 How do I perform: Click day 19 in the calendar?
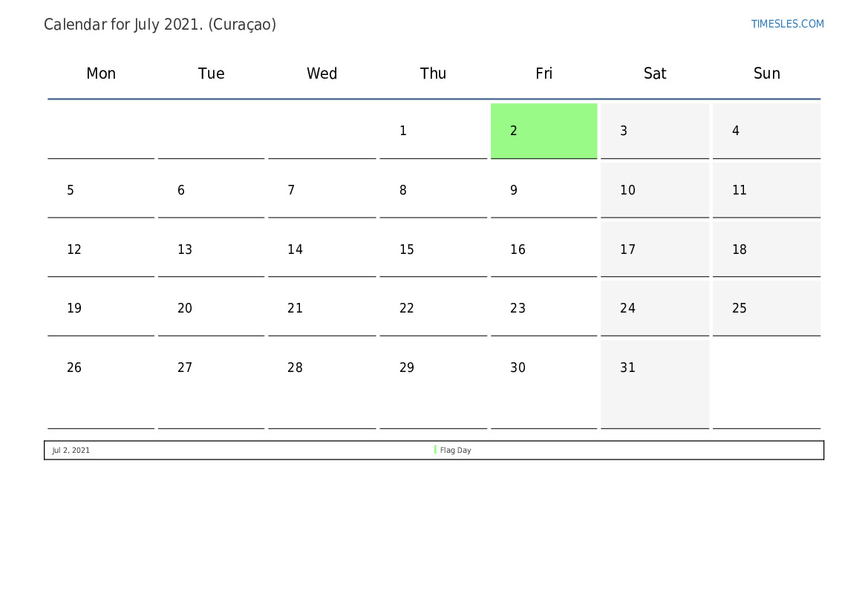coord(101,308)
